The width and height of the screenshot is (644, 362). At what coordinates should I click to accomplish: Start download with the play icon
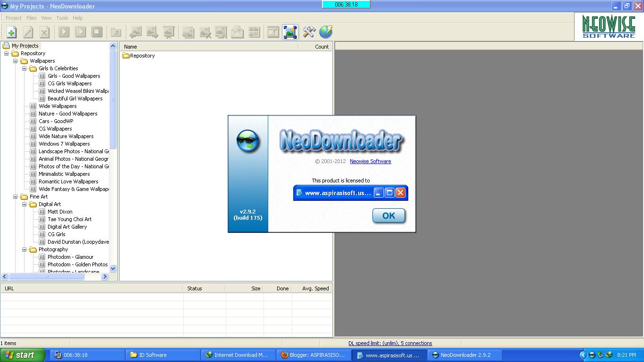(64, 32)
